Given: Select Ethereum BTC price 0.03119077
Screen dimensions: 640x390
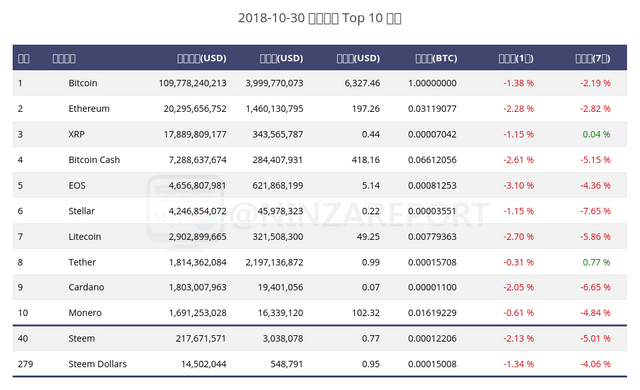Looking at the screenshot, I should click(x=432, y=109).
